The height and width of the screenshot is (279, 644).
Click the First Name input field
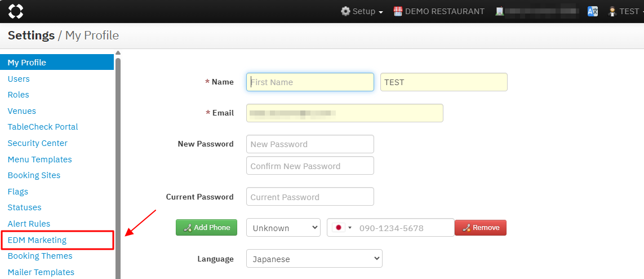coord(310,82)
